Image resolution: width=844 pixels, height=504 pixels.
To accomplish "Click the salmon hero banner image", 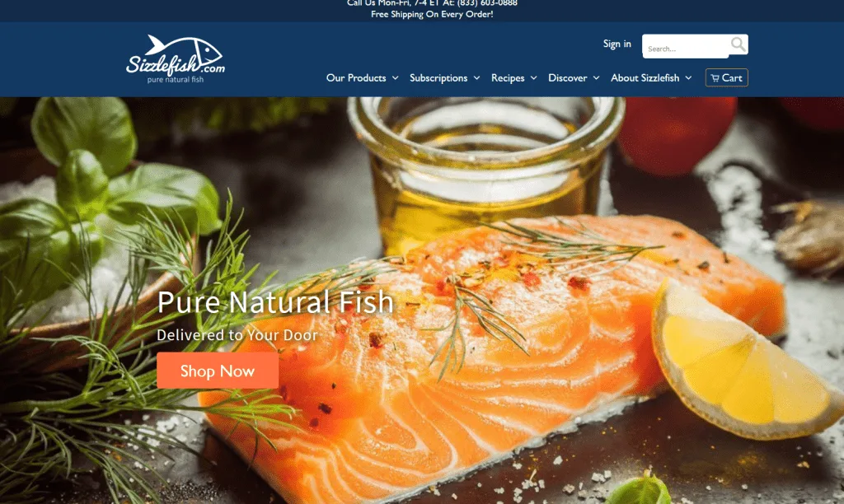I will click(x=422, y=300).
